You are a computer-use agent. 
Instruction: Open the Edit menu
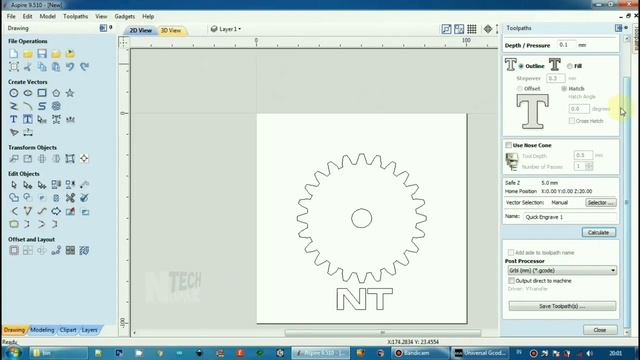tap(27, 16)
